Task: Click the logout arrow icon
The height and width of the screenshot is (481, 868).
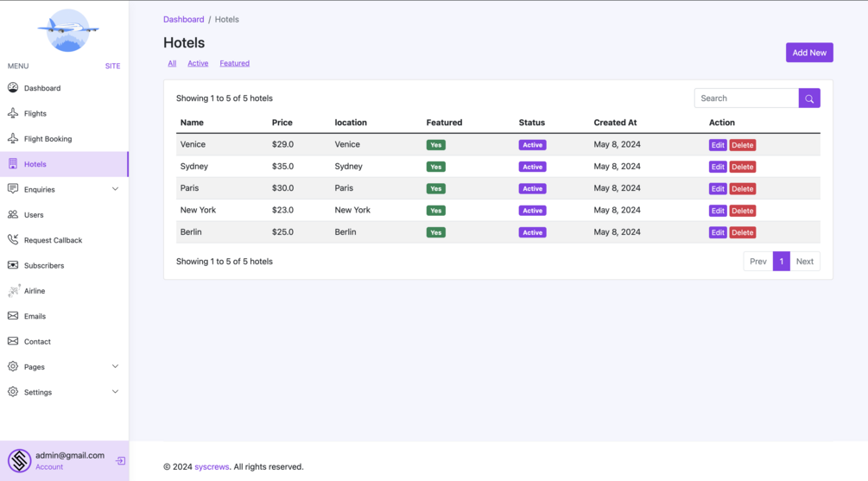Action: point(120,461)
